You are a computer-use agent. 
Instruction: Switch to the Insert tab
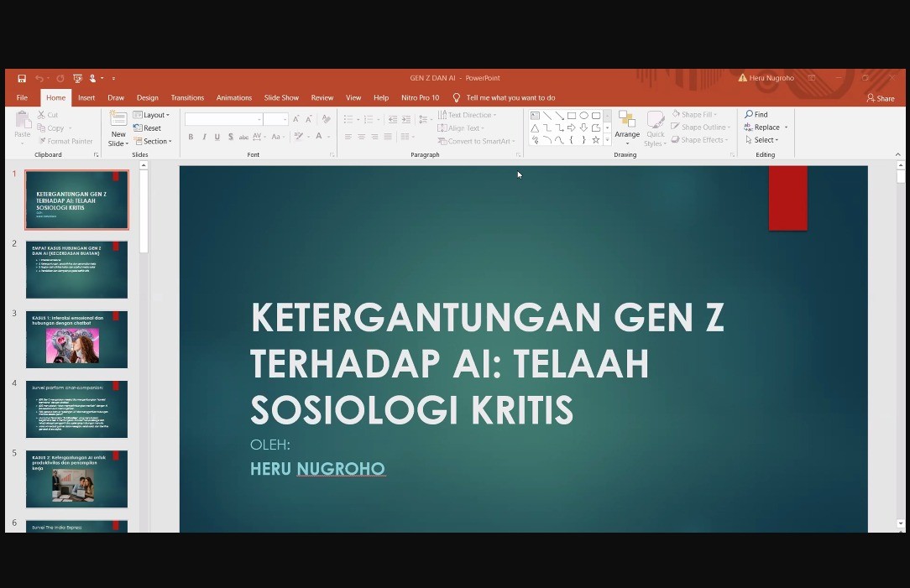[x=86, y=98]
